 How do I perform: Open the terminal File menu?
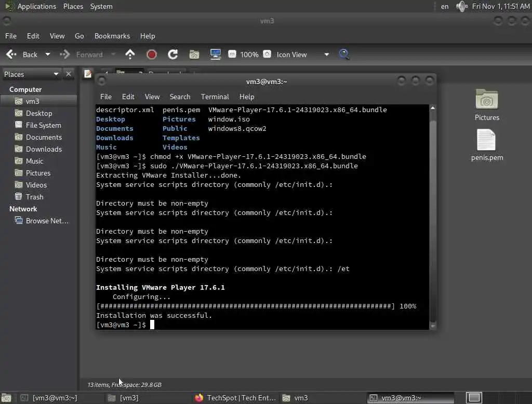(x=106, y=97)
